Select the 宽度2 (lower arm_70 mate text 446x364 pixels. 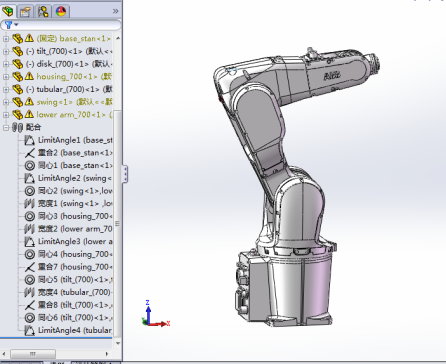pos(75,229)
